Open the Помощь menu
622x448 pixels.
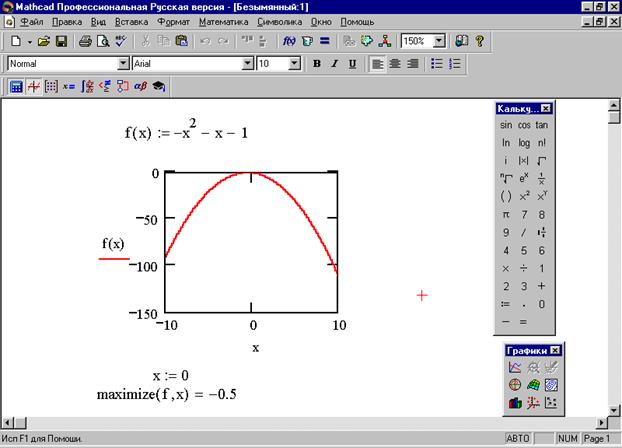[357, 22]
